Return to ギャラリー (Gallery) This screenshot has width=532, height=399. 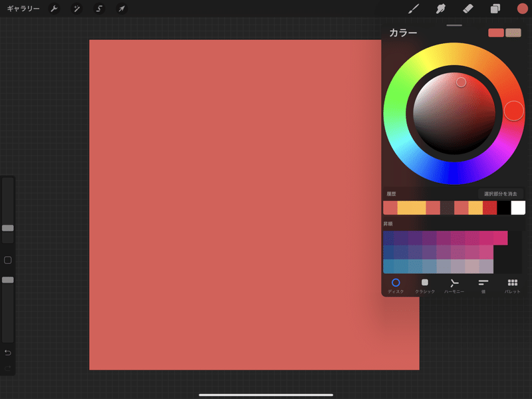23,9
